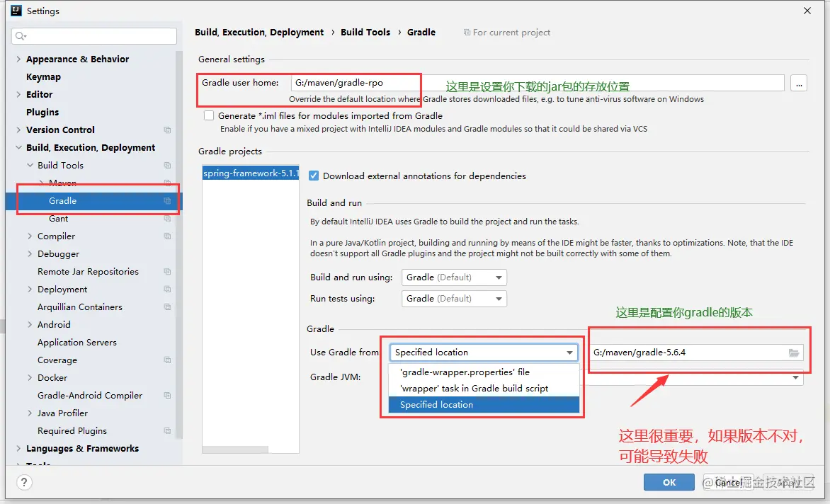Click Gradle user home path field
This screenshot has width=830, height=504.
pyautogui.click(x=538, y=83)
